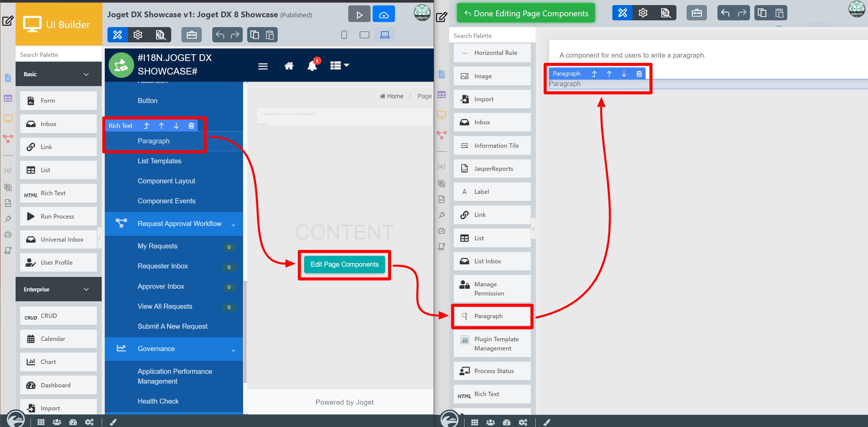Select the Governance menu category

[156, 349]
